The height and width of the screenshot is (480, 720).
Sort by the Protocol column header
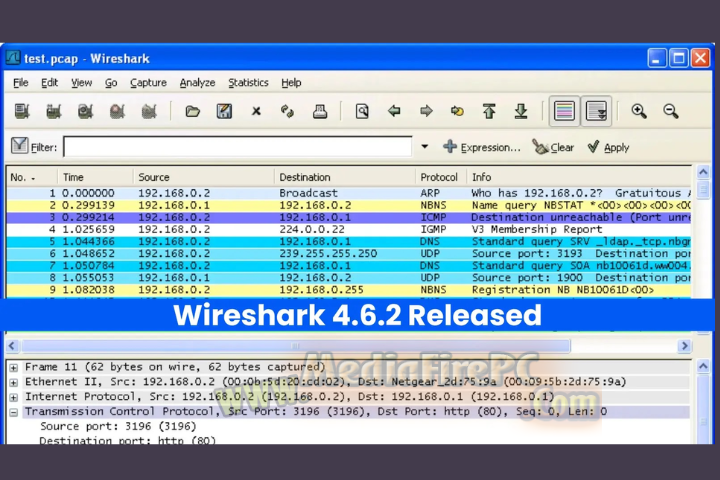441,177
